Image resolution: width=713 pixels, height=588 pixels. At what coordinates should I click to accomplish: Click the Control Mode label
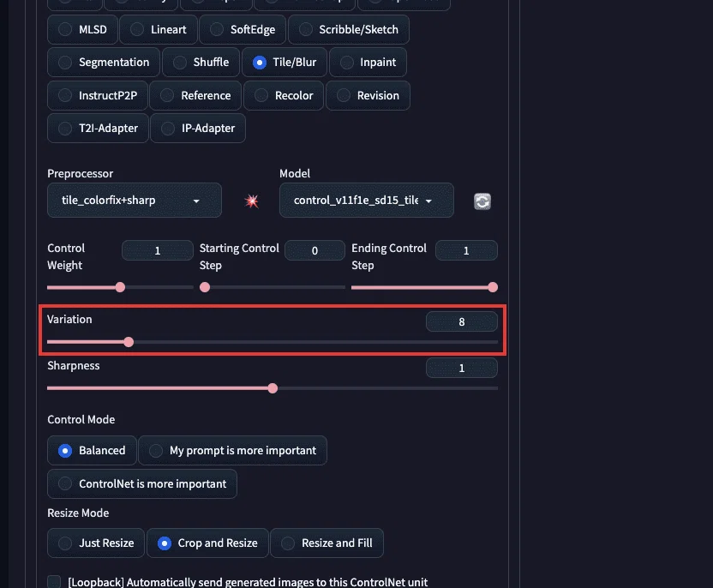click(81, 420)
